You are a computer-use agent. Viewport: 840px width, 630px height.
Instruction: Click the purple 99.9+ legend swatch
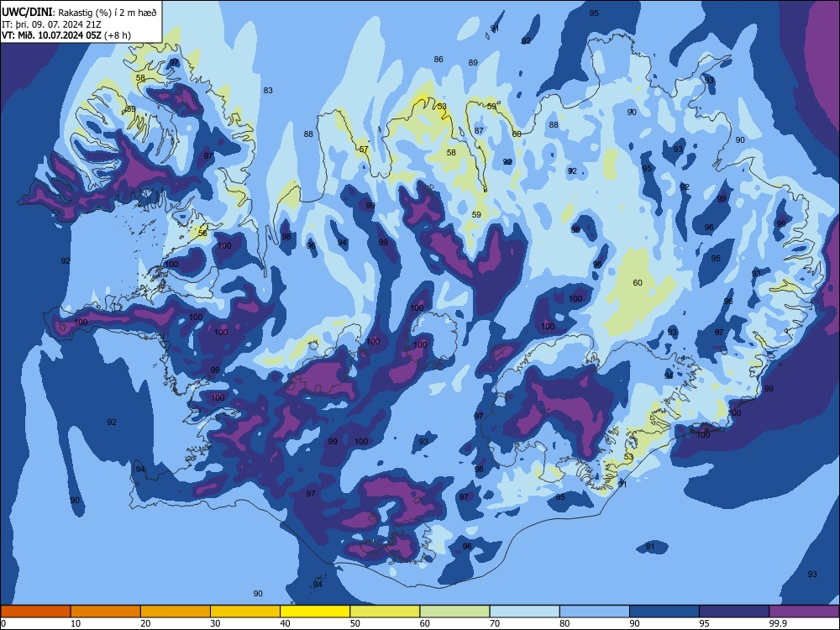804,612
